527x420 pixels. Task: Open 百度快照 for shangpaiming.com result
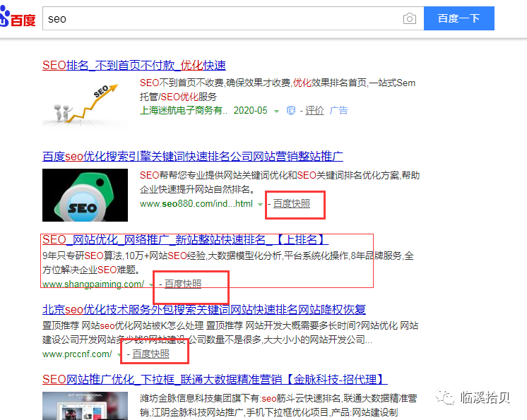coord(183,284)
